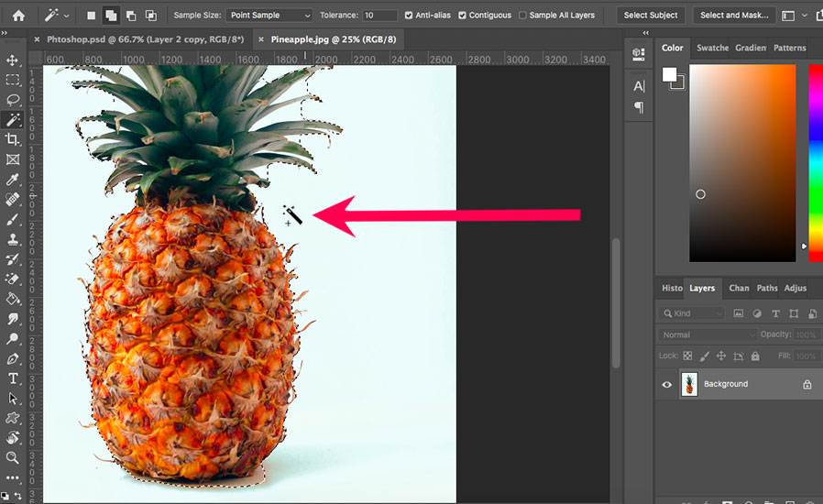823x504 pixels.
Task: Toggle the Anti-alias checkbox
Action: 409,16
